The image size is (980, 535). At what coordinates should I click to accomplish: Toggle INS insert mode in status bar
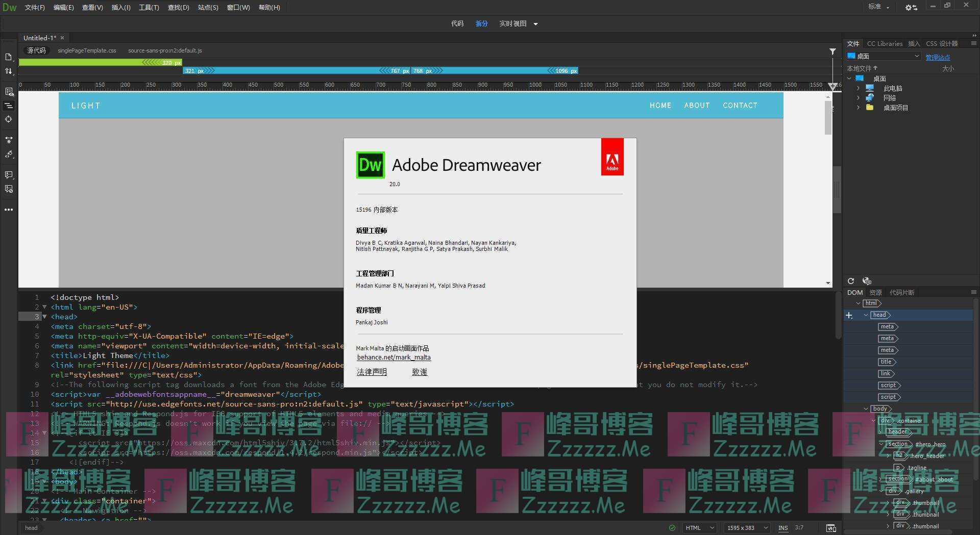783,528
